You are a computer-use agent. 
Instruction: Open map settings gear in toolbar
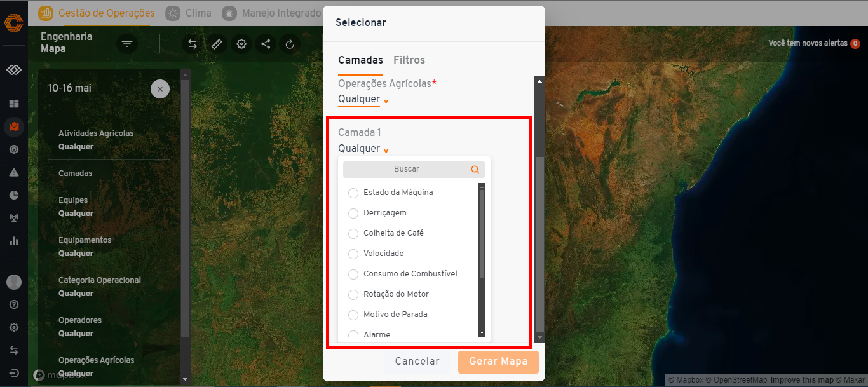tap(241, 44)
